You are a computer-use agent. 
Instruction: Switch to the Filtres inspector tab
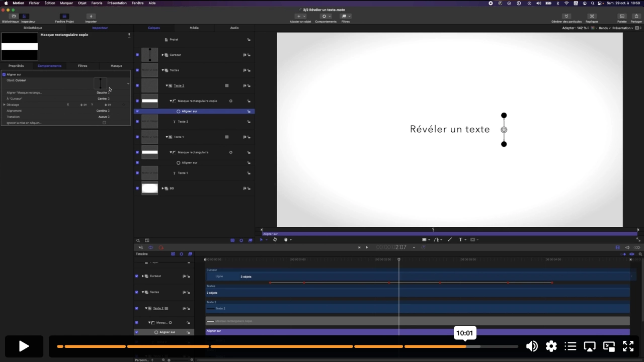coord(83,66)
